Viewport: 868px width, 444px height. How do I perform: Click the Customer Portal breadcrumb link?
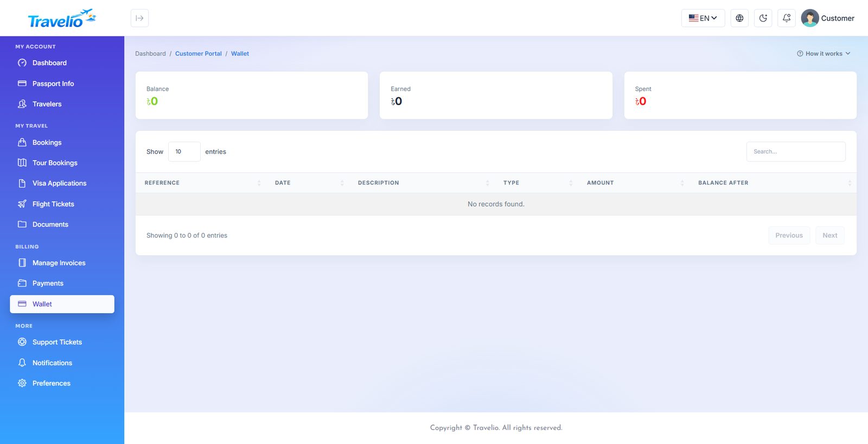tap(199, 54)
